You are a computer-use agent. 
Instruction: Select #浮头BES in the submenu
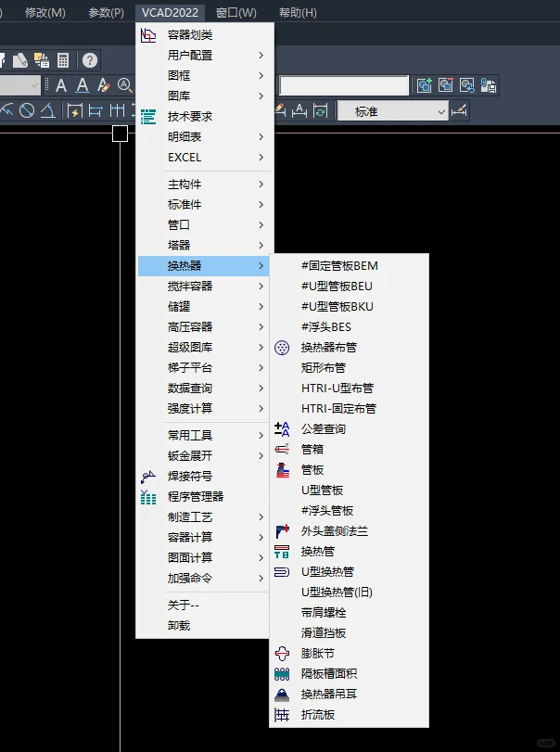pyautogui.click(x=349, y=327)
